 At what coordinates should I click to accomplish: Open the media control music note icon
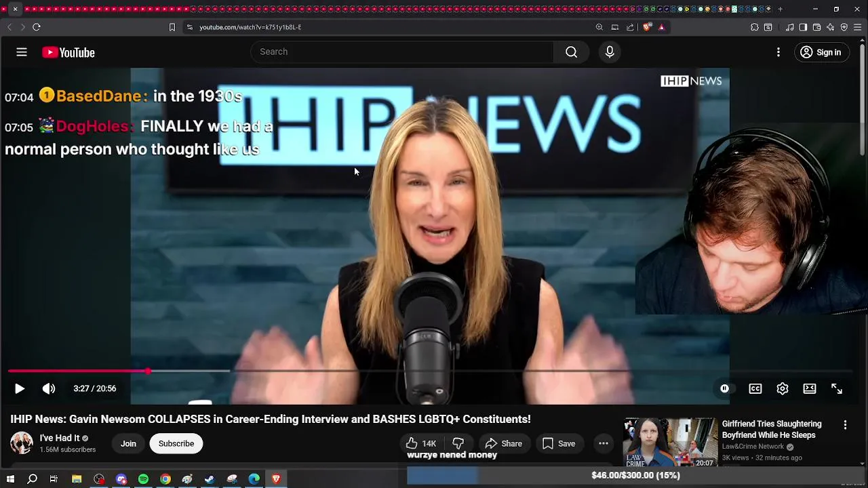pos(790,27)
